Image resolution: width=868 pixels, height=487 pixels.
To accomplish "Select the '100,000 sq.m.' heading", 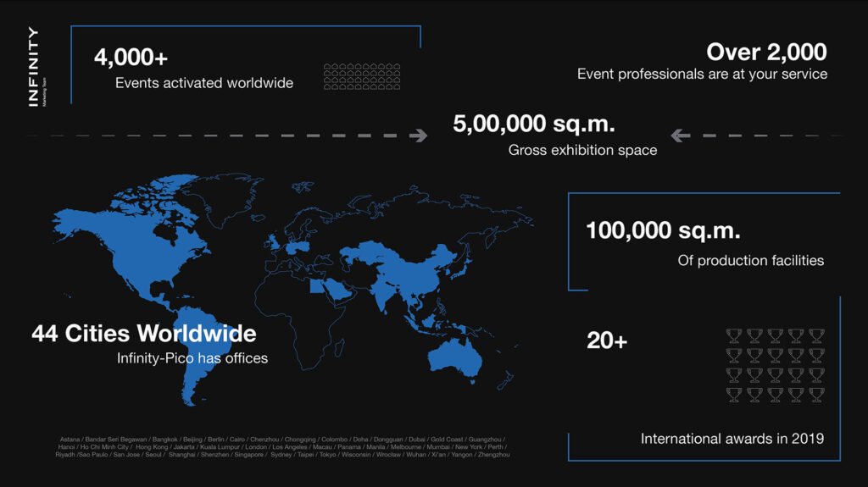I will click(x=663, y=230).
